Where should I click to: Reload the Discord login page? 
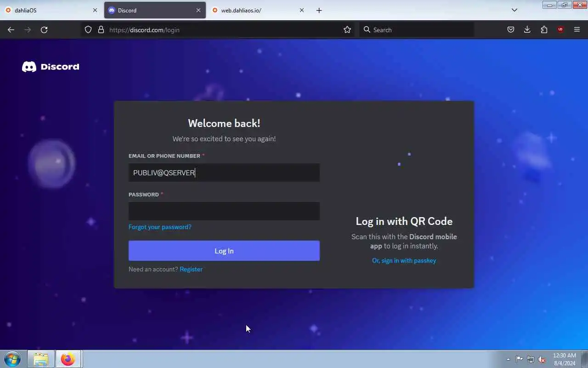click(44, 29)
